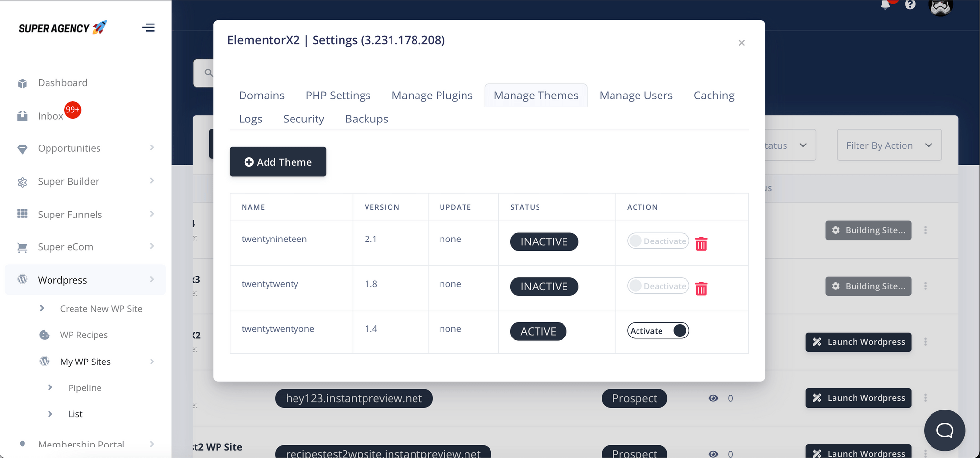
Task: Click the first Building Site button
Action: (868, 230)
